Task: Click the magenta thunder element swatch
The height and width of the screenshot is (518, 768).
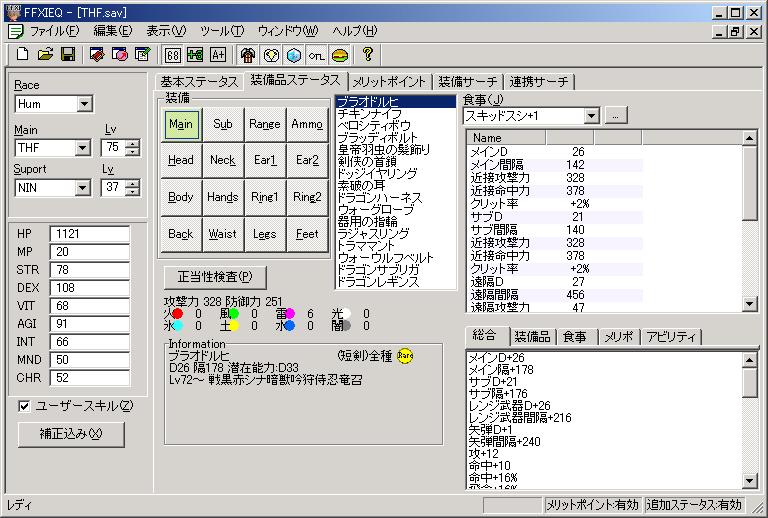Action: (x=289, y=313)
